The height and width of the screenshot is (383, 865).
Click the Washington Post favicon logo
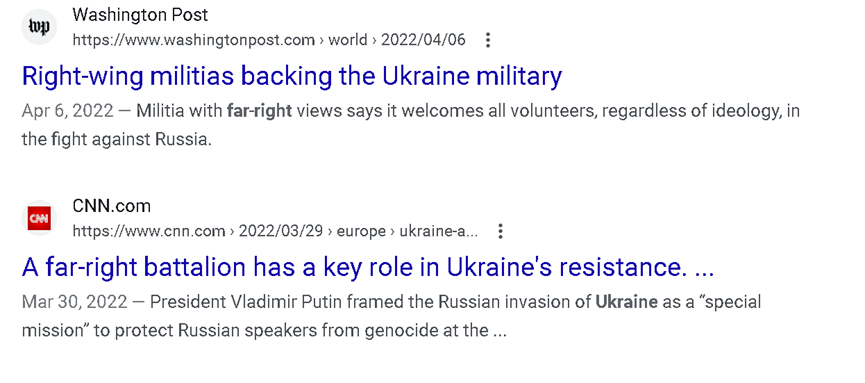click(x=39, y=27)
